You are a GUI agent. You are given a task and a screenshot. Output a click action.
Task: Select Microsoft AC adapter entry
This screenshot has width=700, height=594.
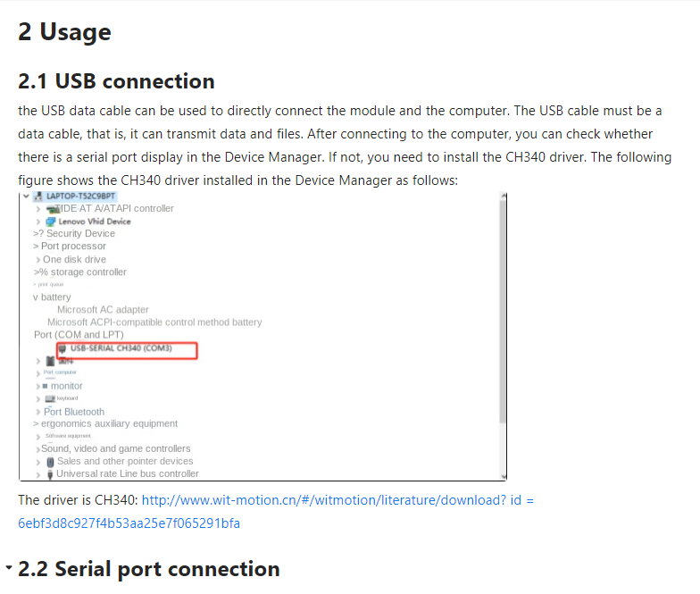coord(103,309)
